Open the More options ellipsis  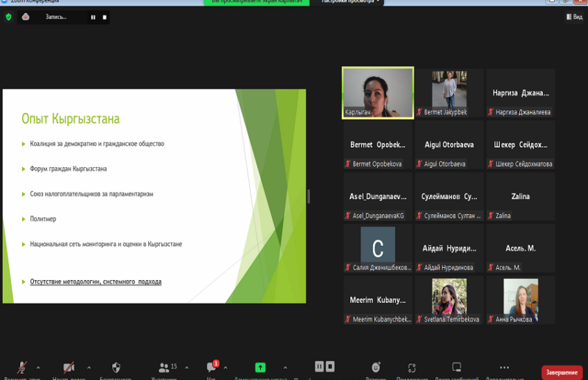tap(504, 368)
